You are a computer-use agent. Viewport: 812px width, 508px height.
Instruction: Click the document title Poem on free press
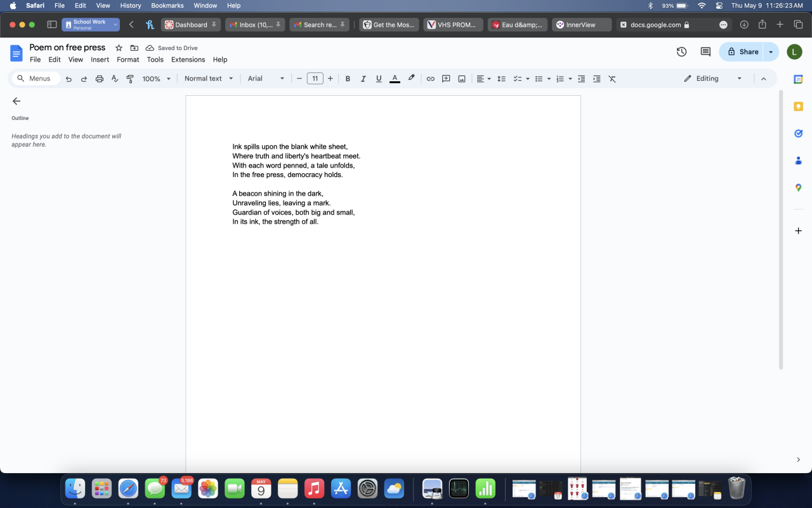[x=67, y=48]
